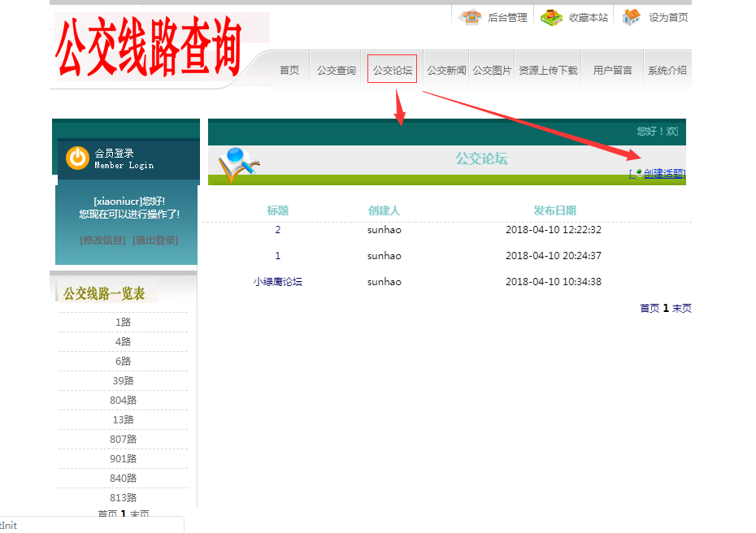Open forum topic 小绿鹰论坛
The width and height of the screenshot is (756, 533).
coord(278,282)
